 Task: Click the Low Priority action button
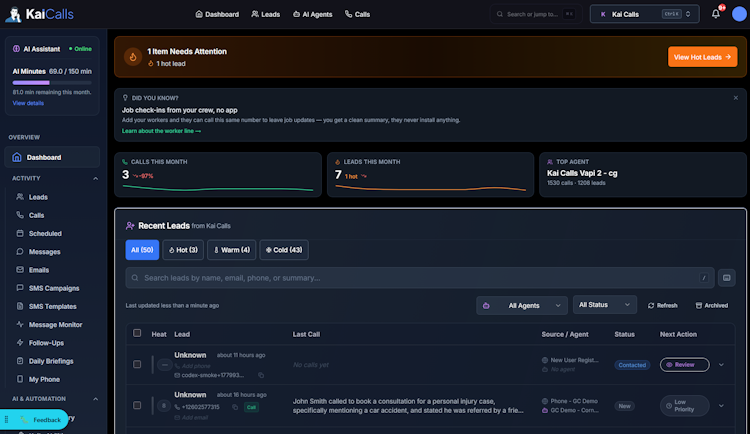(684, 406)
